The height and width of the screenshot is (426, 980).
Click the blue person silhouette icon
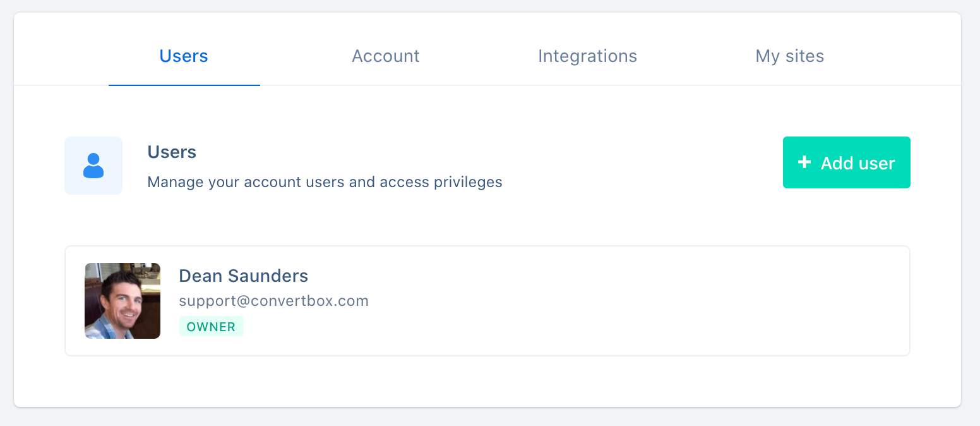pos(93,166)
